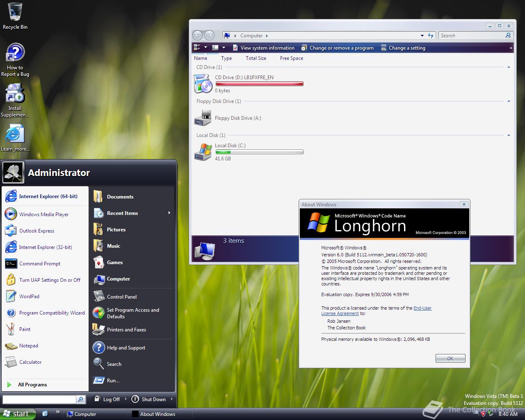
Task: Select the Local Disk (C:) icon
Action: pyautogui.click(x=203, y=152)
